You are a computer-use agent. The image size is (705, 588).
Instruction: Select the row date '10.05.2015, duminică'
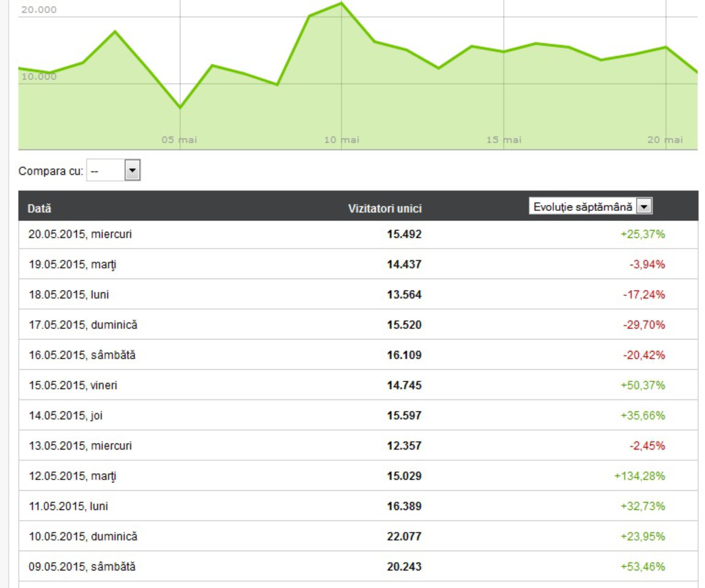pos(83,537)
